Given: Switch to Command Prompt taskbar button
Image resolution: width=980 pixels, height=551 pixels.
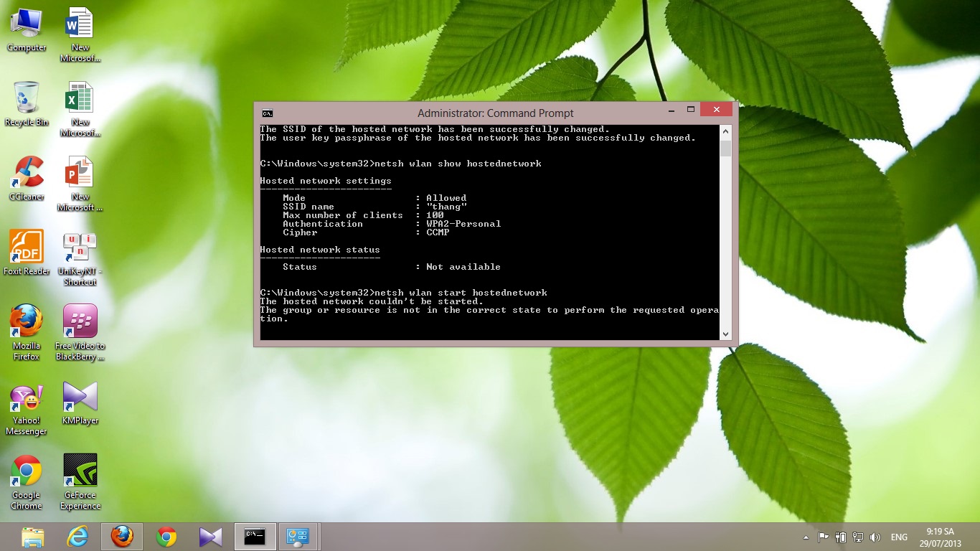Looking at the screenshot, I should (x=255, y=537).
